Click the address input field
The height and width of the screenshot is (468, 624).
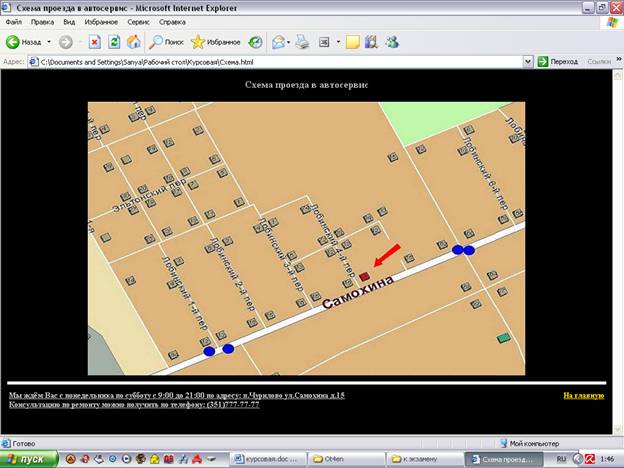click(281, 62)
